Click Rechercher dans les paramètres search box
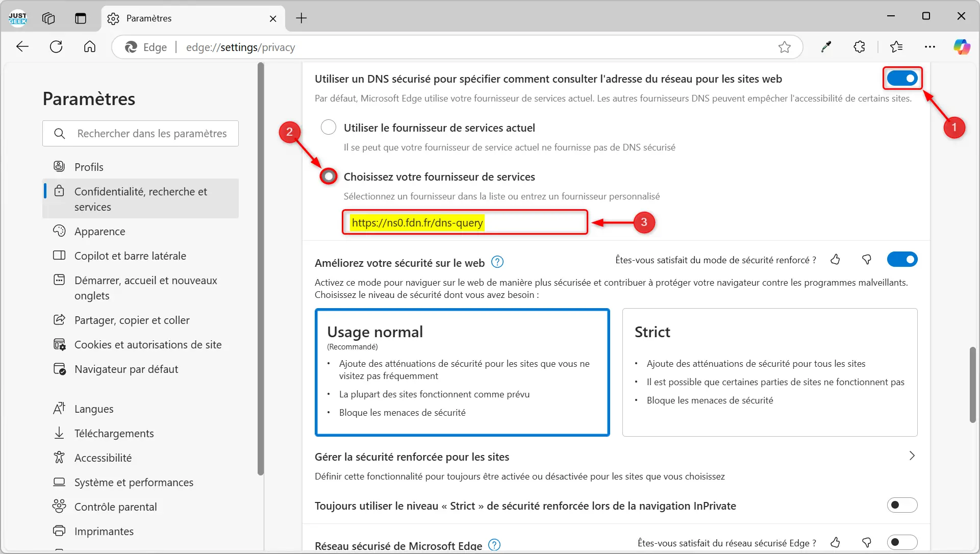The image size is (980, 554). pyautogui.click(x=140, y=134)
